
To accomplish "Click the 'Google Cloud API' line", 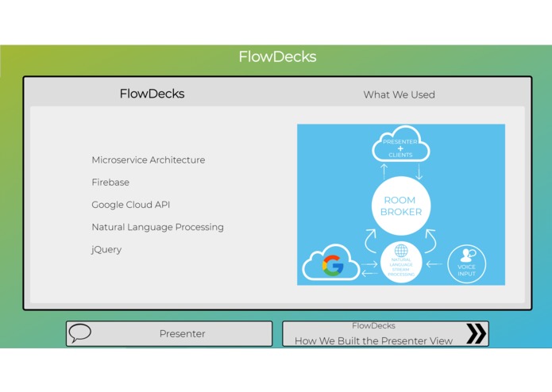I will point(130,205).
